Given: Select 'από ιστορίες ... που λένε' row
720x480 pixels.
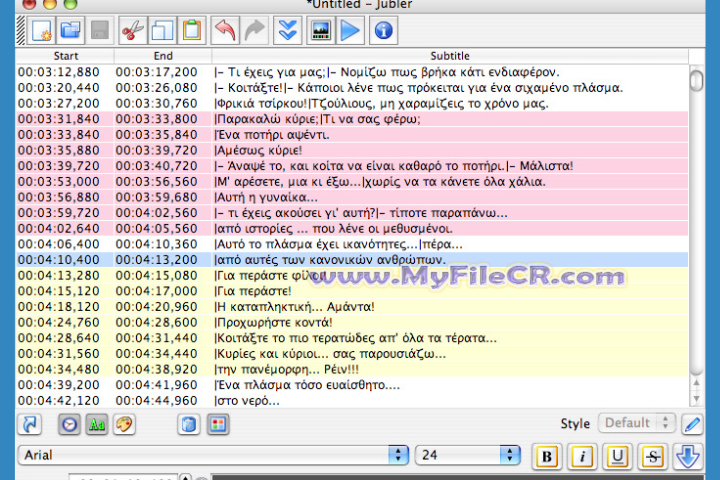Looking at the screenshot, I should coord(352,228).
